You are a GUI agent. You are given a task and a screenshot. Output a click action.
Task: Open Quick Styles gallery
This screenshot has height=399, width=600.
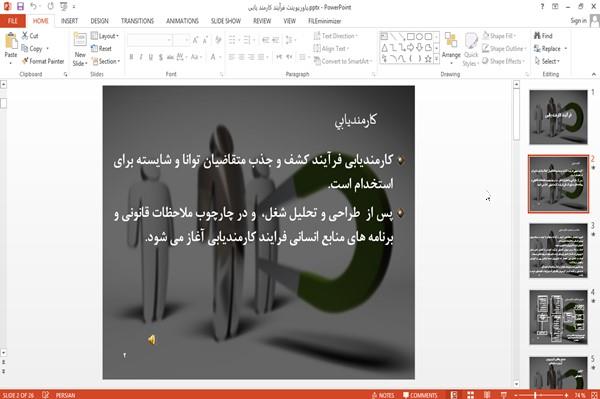click(x=471, y=50)
